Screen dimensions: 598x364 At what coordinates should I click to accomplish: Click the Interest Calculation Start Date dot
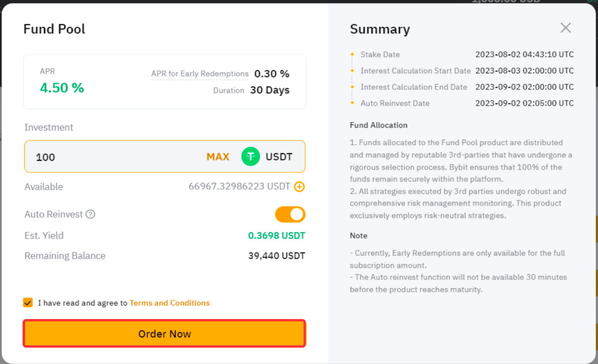353,71
